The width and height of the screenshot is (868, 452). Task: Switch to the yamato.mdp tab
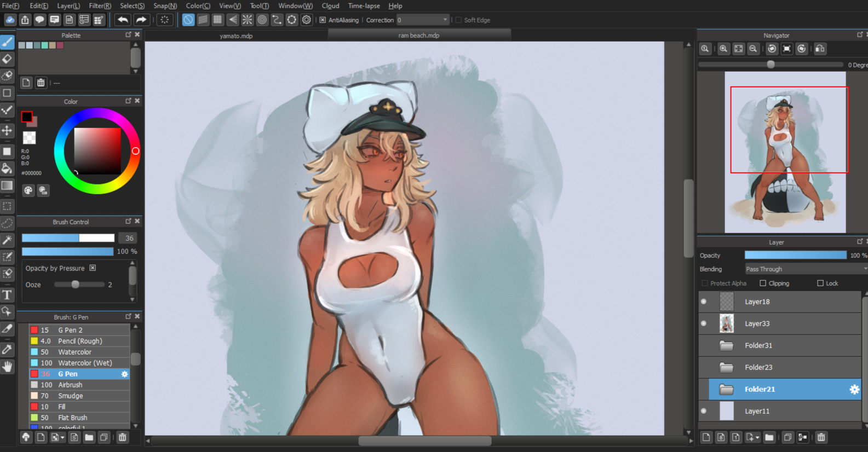[x=236, y=36]
